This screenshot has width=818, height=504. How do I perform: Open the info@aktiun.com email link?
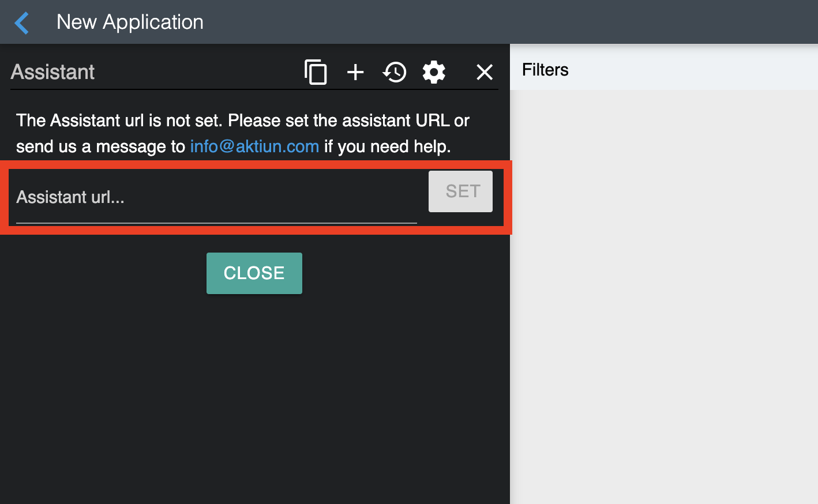[254, 146]
